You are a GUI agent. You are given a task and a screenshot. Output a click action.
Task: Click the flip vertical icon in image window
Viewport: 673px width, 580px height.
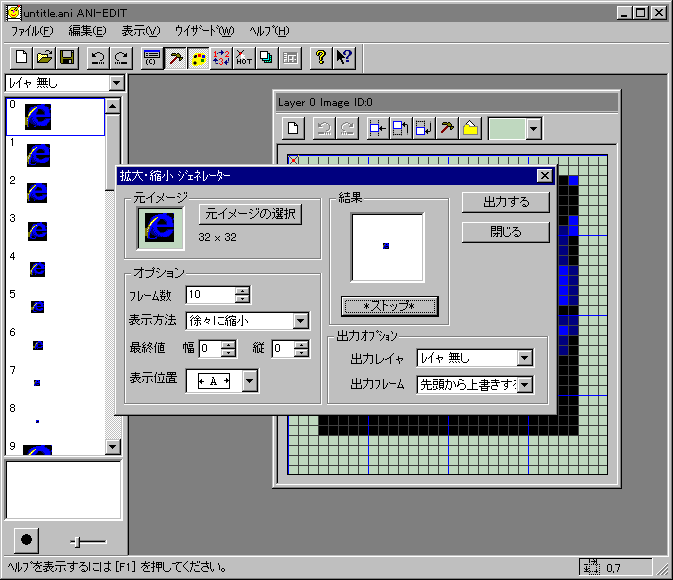(x=424, y=128)
